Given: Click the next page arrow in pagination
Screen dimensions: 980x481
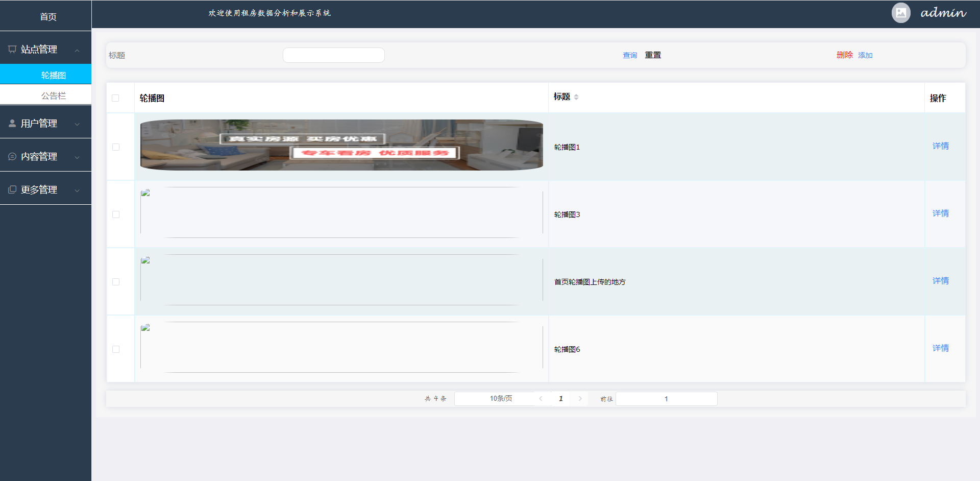Looking at the screenshot, I should (x=580, y=398).
